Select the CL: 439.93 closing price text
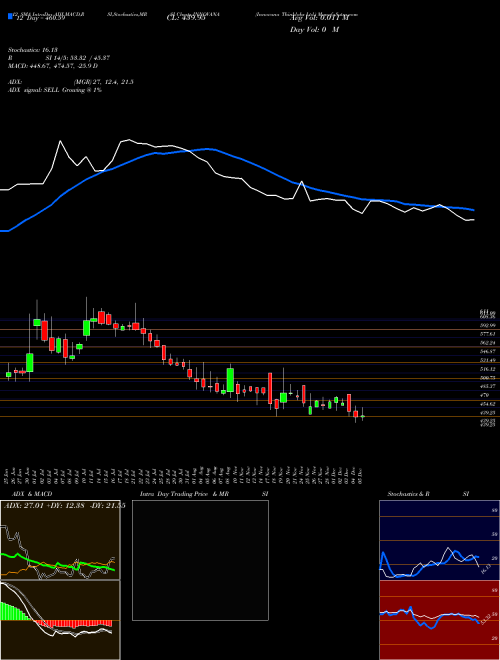 186,18
